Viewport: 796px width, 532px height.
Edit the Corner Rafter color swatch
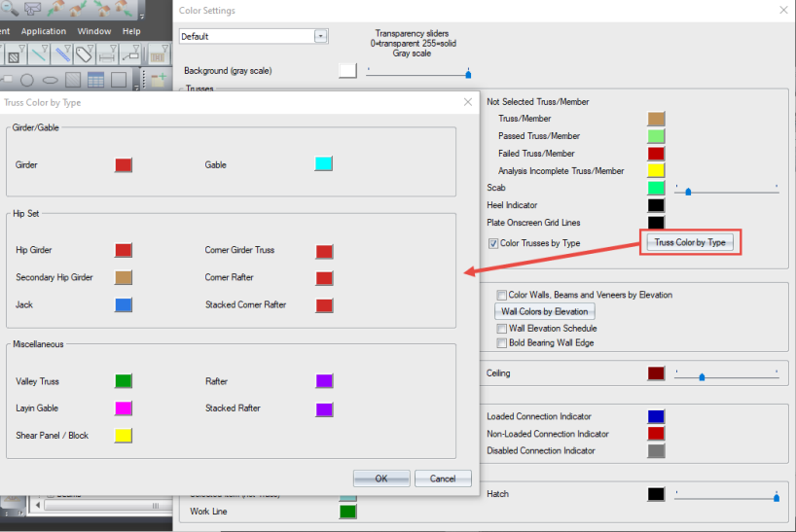click(x=324, y=278)
